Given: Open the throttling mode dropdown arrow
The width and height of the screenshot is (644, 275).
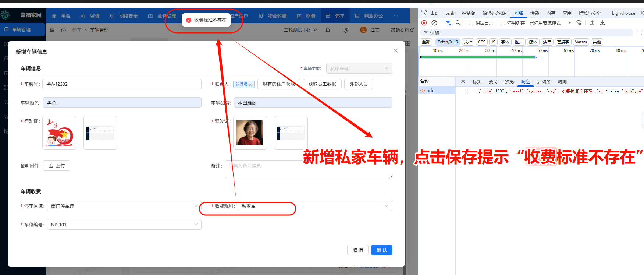Looking at the screenshot, I should pos(570,23).
